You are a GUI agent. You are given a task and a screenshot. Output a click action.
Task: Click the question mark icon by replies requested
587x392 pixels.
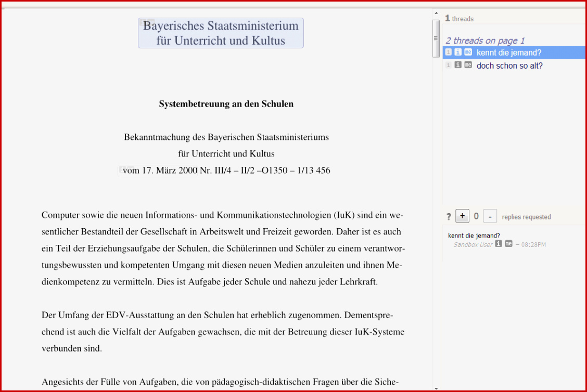[449, 217]
